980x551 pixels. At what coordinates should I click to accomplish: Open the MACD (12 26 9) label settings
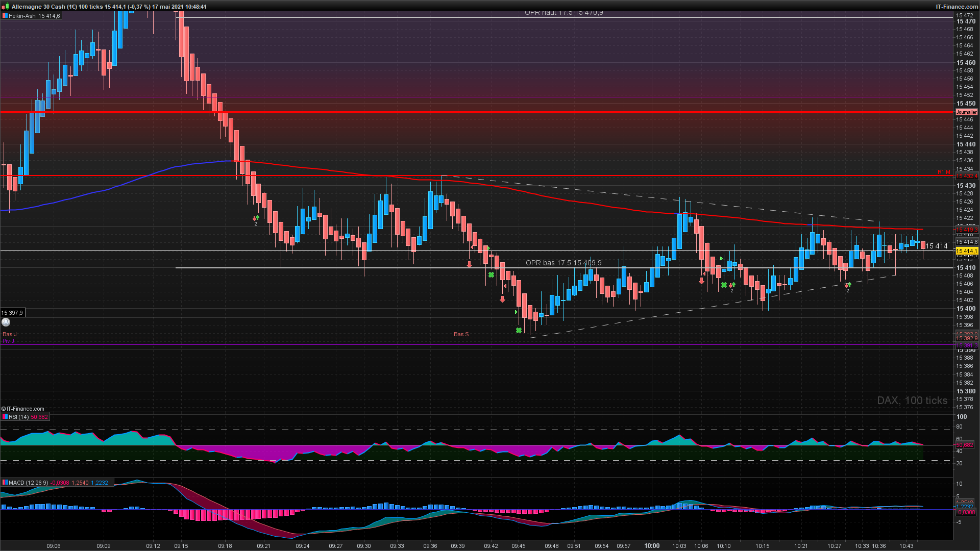point(28,483)
